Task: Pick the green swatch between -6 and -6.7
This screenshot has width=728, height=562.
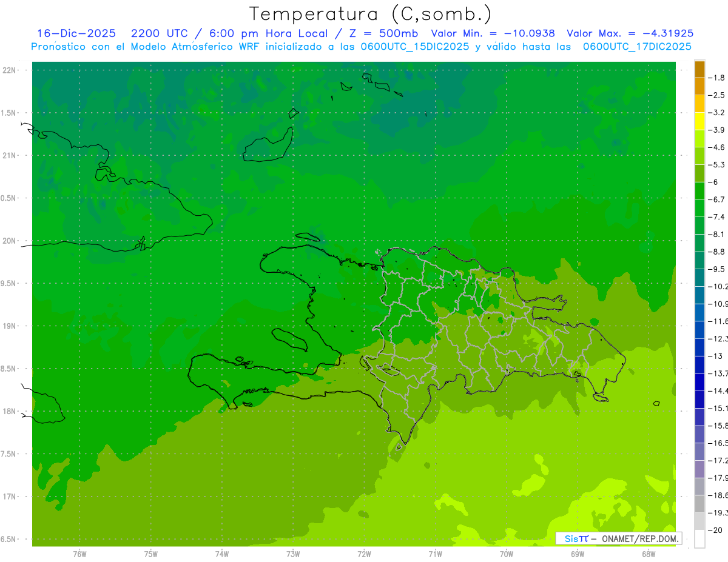Action: click(699, 191)
